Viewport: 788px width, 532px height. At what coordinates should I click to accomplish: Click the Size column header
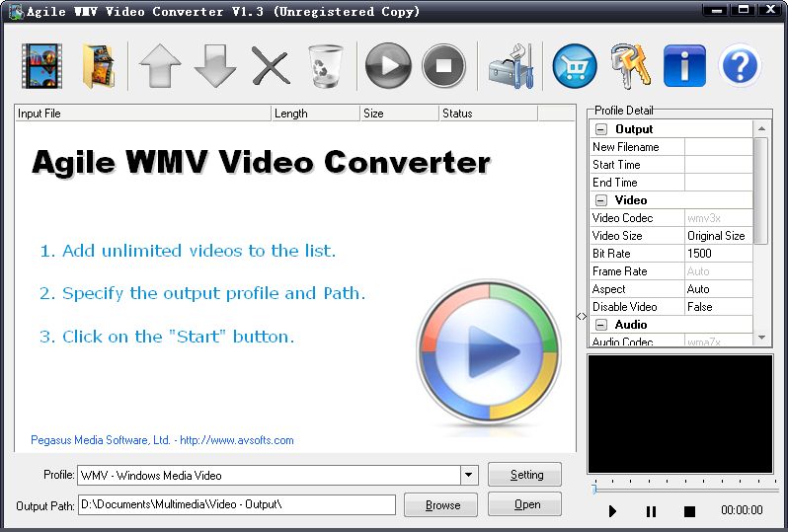[400, 114]
